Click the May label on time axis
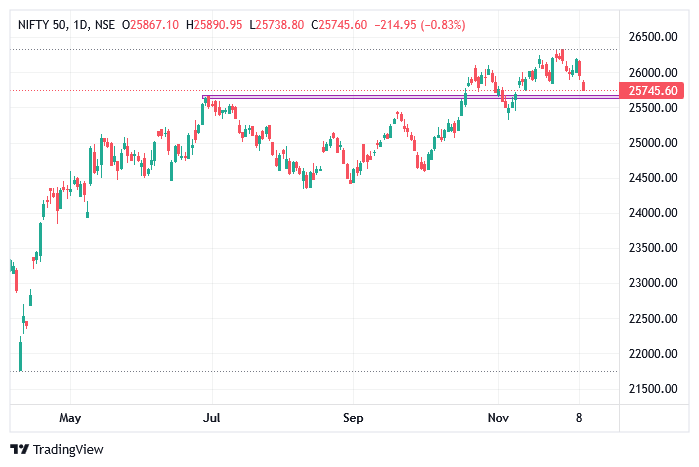 [69, 417]
